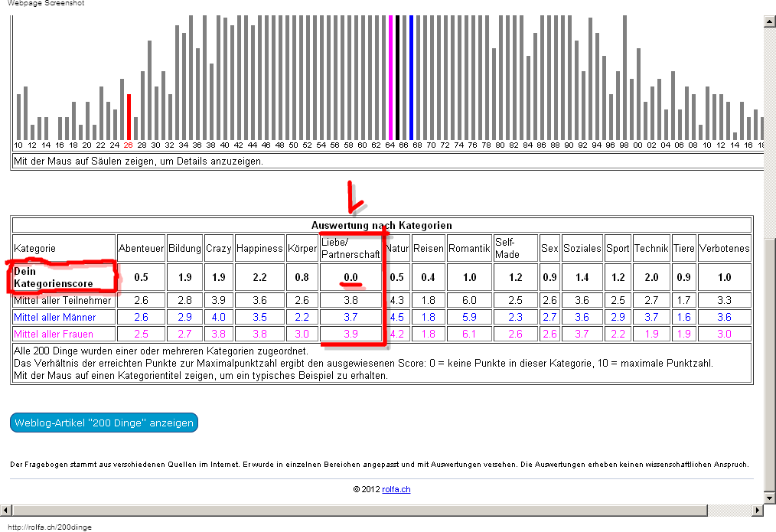Click your 1.4 score under Soziales
This screenshot has height=532, width=776.
point(582,277)
